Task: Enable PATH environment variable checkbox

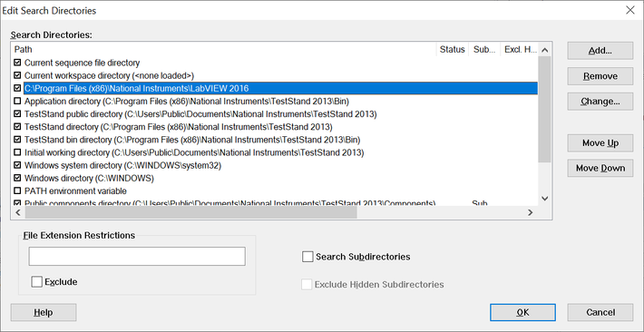Action: (x=17, y=191)
